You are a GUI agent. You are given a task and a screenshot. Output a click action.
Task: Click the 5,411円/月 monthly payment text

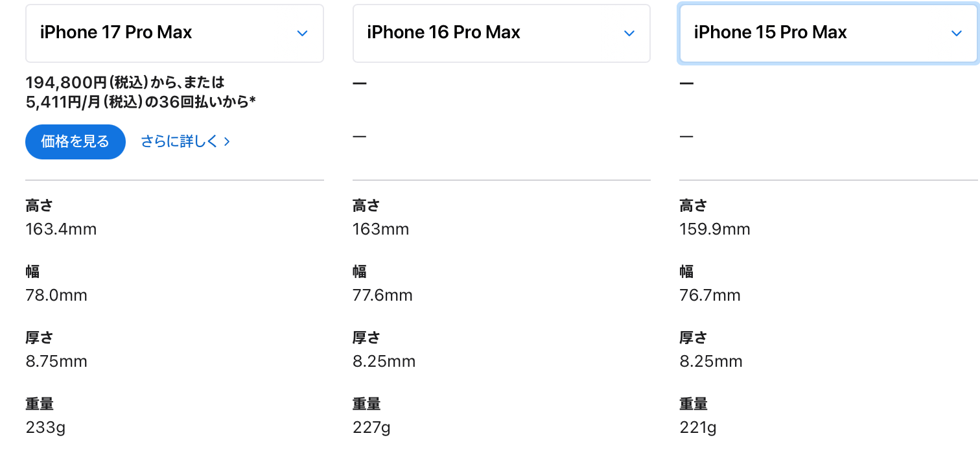(64, 102)
